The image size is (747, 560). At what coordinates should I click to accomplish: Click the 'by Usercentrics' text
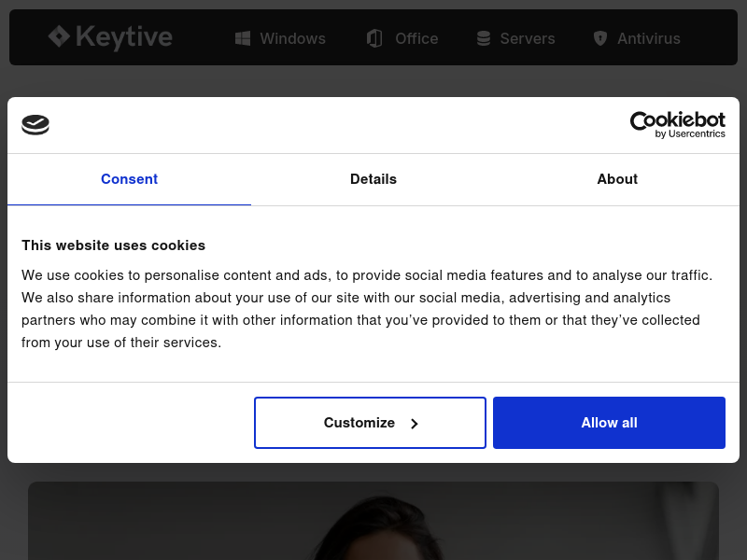tap(690, 133)
